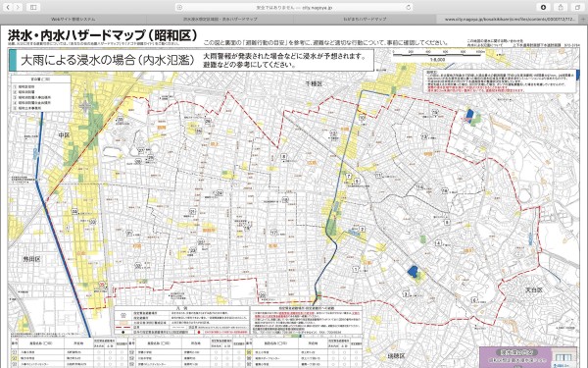Switch to the 洪水浸水想定区域図・洪水ハザードマップ tab
588x368 pixels.
click(x=220, y=19)
